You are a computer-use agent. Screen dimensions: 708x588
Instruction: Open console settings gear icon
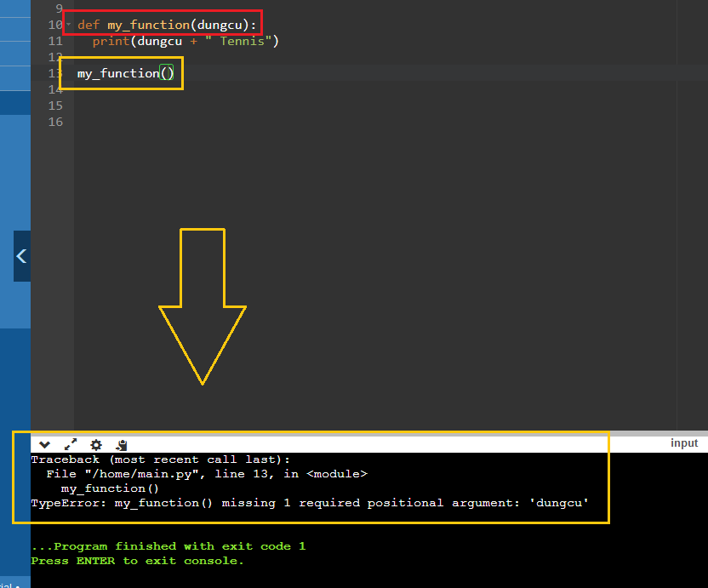point(95,445)
